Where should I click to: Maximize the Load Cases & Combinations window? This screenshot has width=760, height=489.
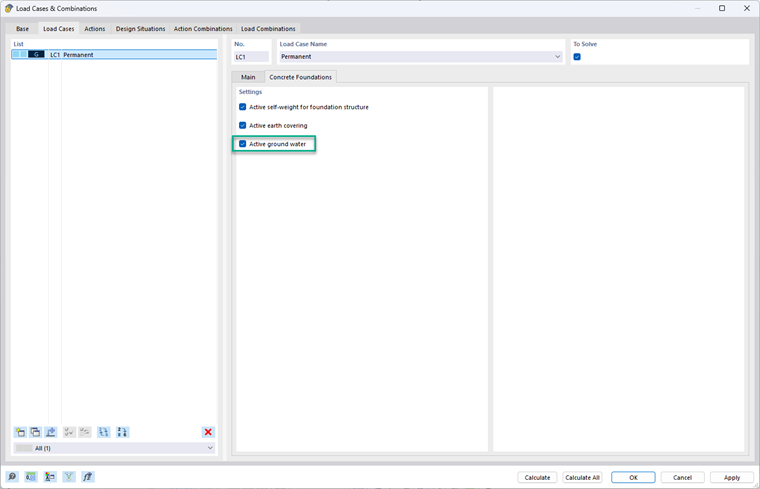[x=722, y=8]
